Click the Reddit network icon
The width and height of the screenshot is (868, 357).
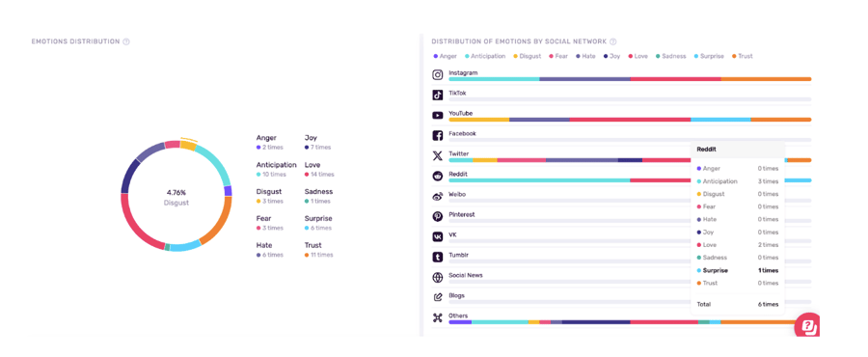click(437, 176)
